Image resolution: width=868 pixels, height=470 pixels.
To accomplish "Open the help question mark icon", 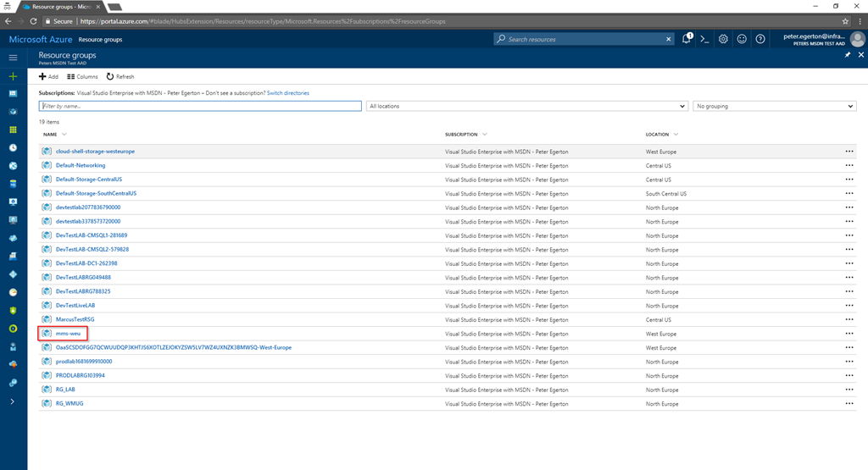I will tap(760, 39).
